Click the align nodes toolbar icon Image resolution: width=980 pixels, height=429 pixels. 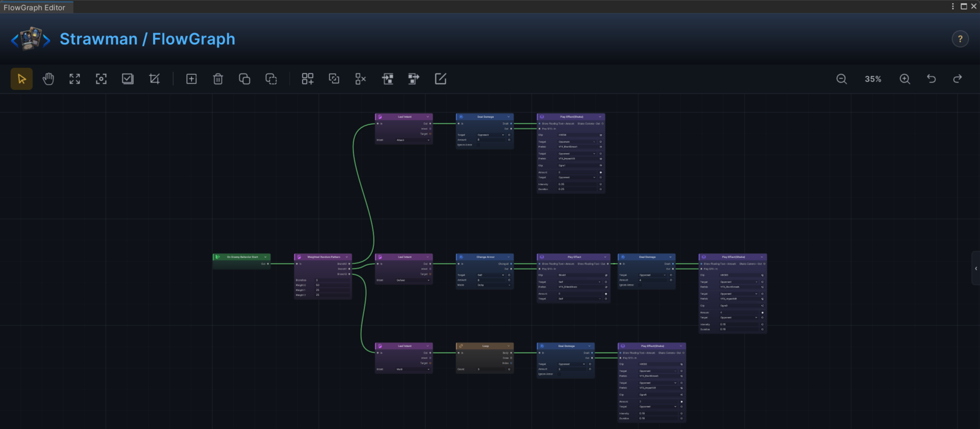pyautogui.click(x=387, y=79)
